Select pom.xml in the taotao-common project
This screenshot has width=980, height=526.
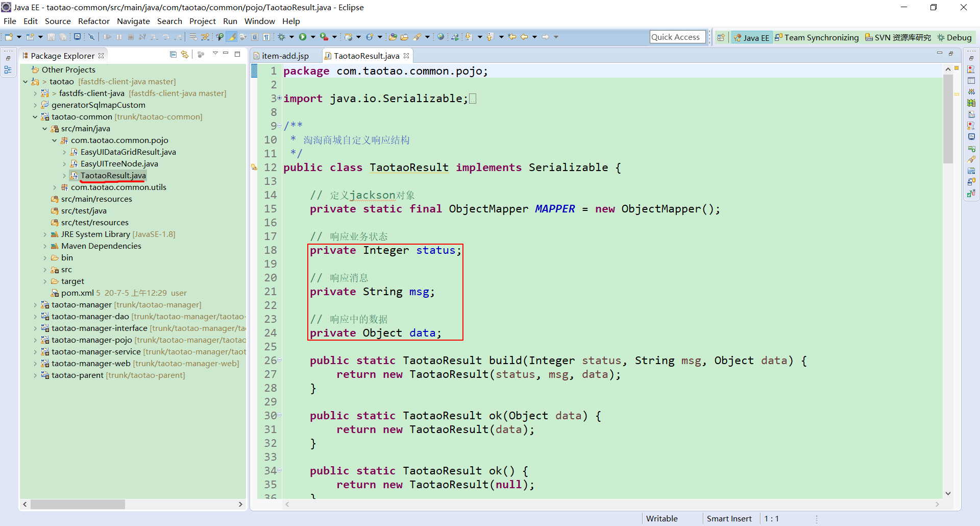77,293
